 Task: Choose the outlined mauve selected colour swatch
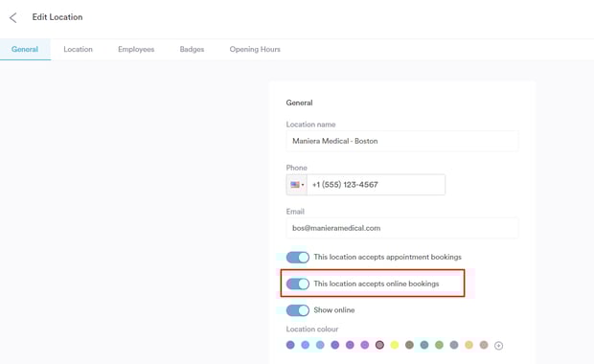pyautogui.click(x=379, y=345)
